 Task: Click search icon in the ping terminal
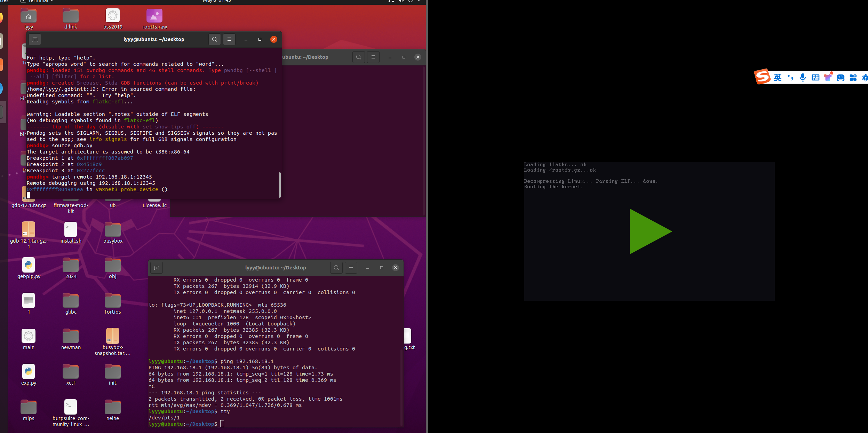point(336,268)
